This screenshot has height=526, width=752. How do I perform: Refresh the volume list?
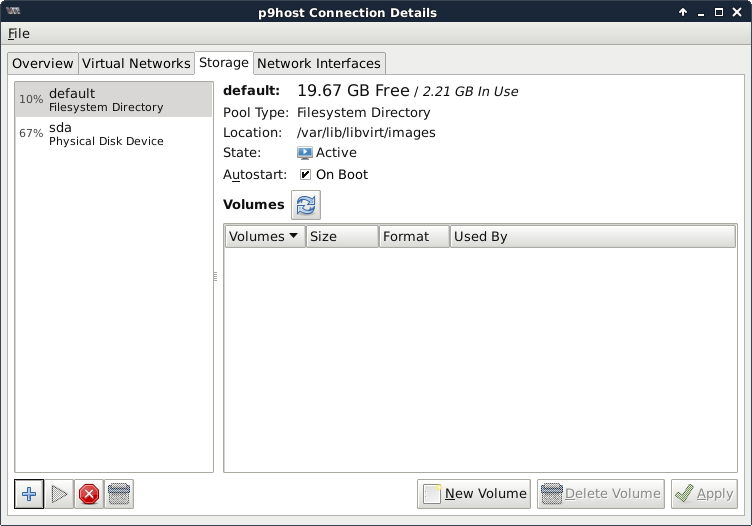coord(306,205)
